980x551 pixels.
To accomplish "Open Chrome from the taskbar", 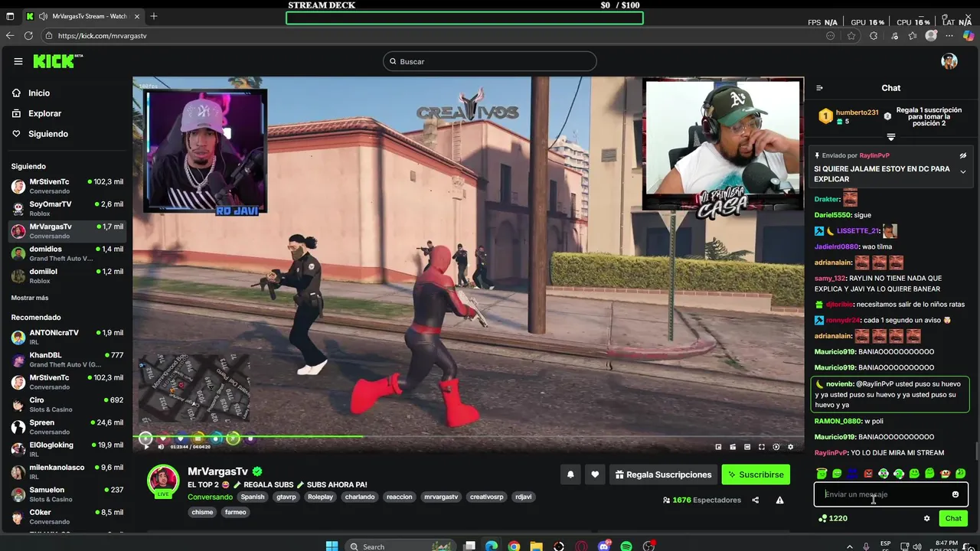I will [514, 546].
